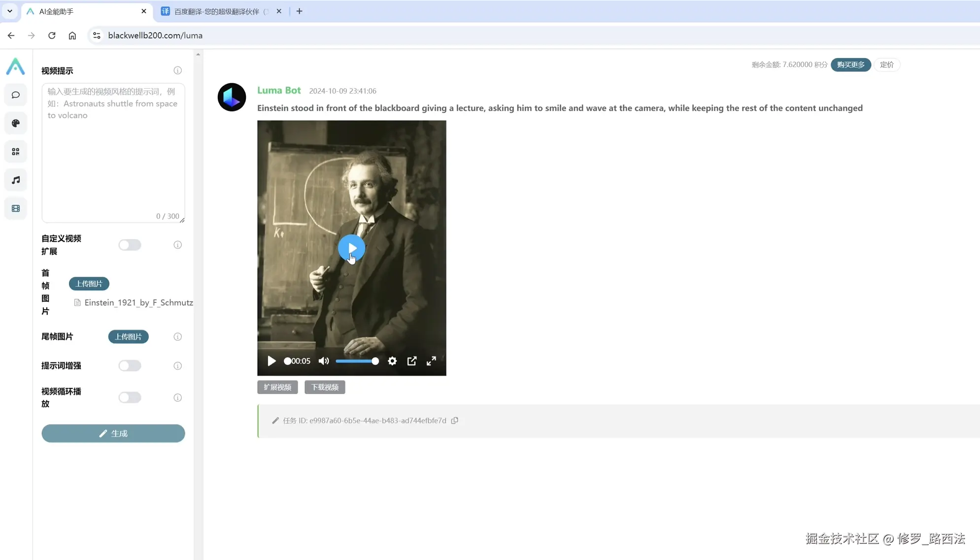The height and width of the screenshot is (560, 980).
Task: Enable 视频循环播放
Action: tap(130, 397)
